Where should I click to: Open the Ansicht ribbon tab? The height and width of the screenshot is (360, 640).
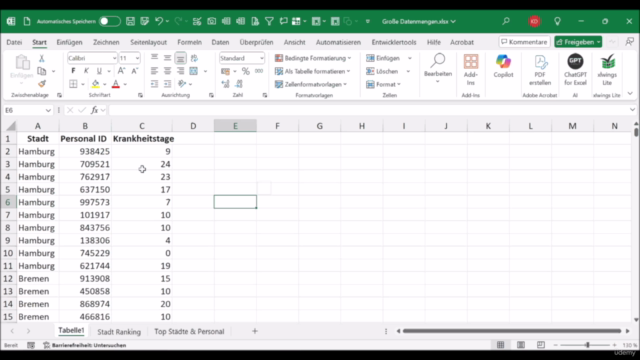click(x=295, y=42)
